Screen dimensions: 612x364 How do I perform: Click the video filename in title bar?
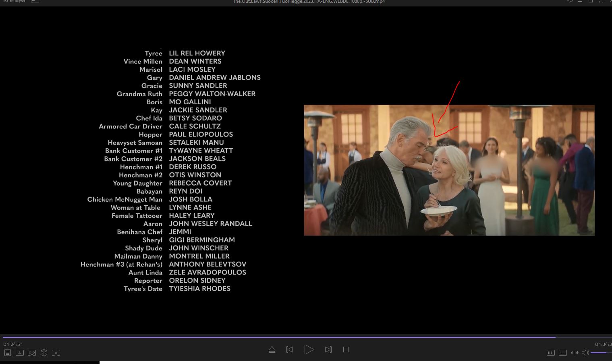[309, 2]
